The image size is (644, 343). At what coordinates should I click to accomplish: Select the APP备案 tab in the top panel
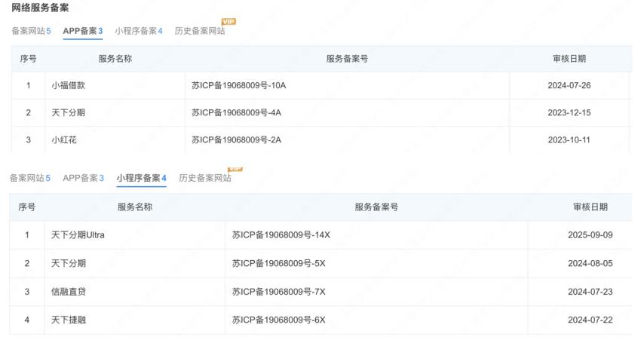click(x=82, y=31)
